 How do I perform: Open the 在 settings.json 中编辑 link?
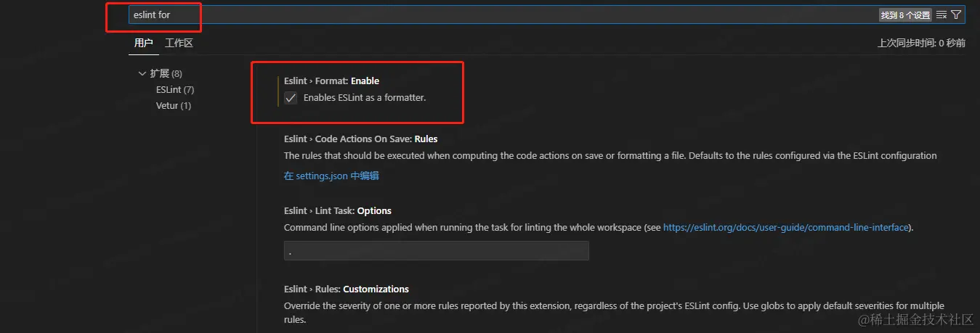(x=331, y=176)
